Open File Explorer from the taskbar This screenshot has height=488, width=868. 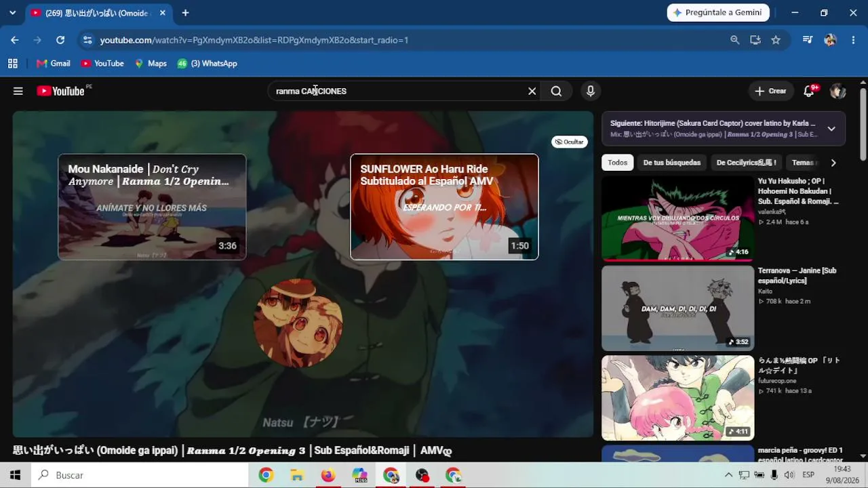[x=297, y=475]
